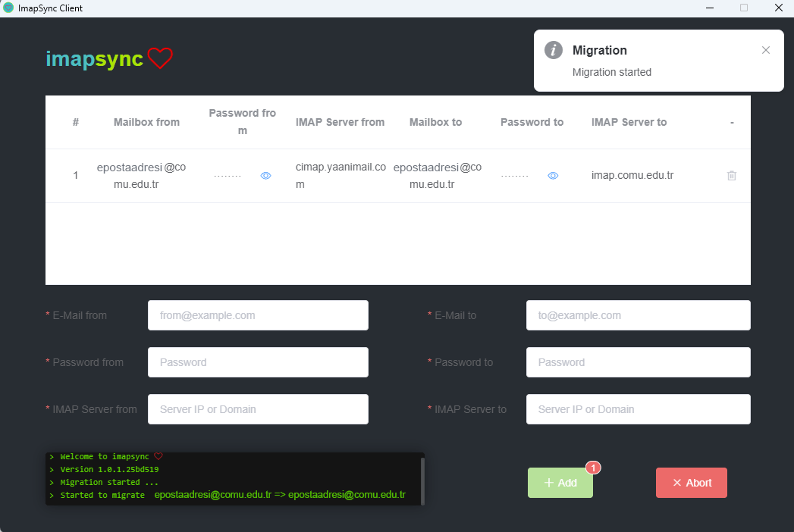Close the ImapSync Client window
This screenshot has width=794, height=532.
pos(778,8)
